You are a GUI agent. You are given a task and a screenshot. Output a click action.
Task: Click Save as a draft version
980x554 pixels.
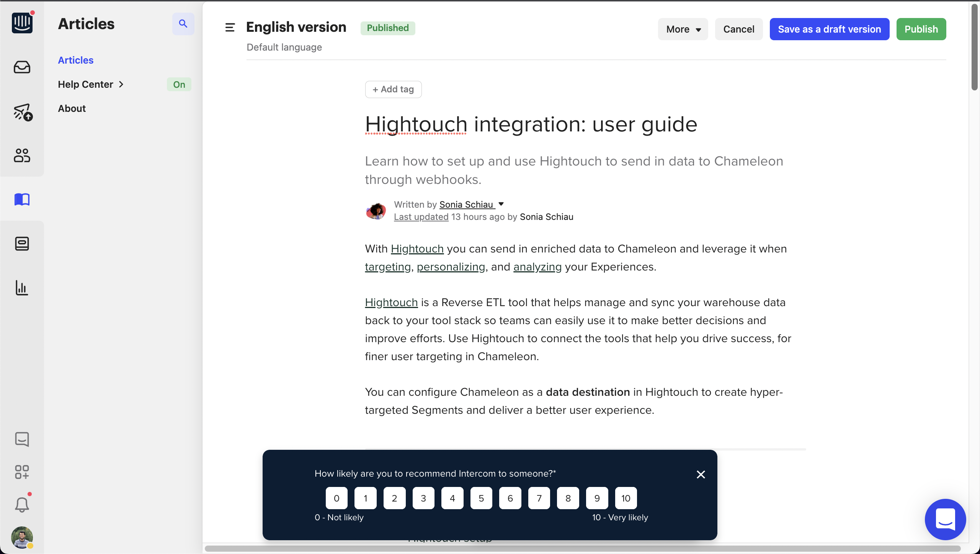point(829,29)
